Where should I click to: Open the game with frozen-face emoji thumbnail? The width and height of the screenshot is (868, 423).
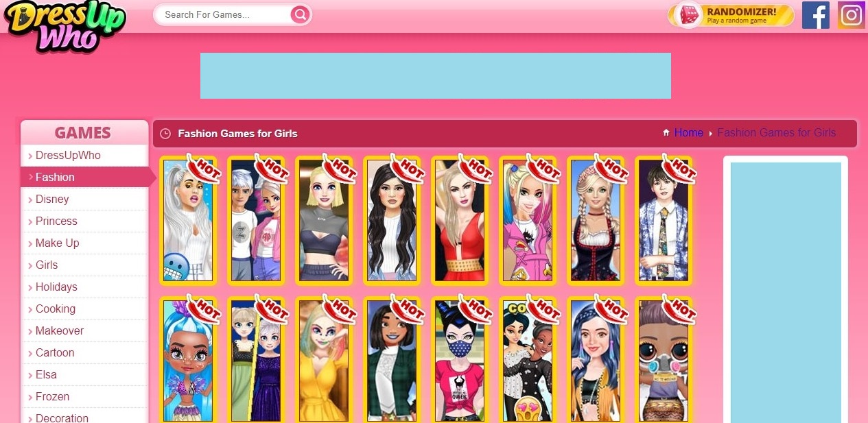pos(188,221)
